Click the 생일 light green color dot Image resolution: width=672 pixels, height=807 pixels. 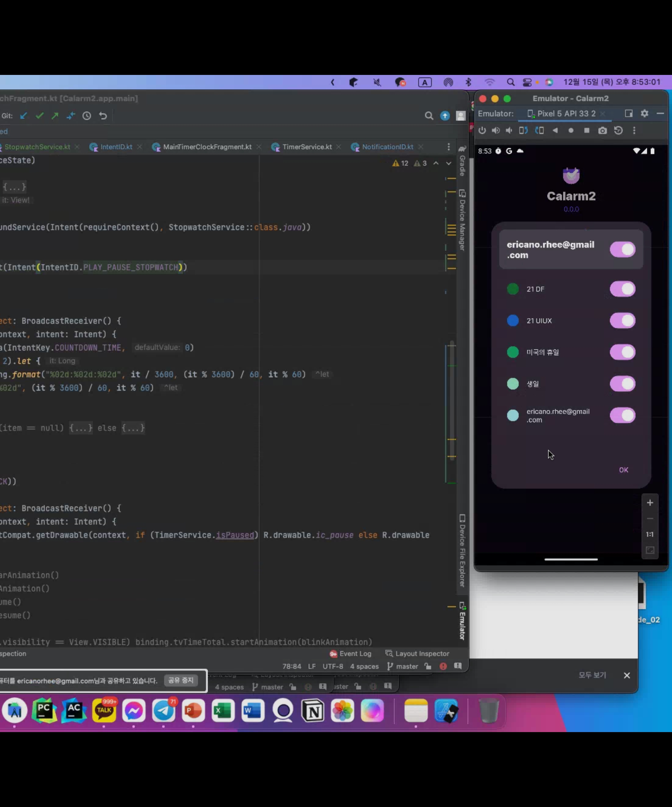[513, 383]
